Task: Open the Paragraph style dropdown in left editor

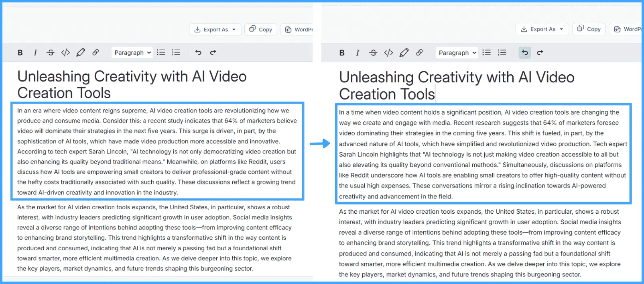Action: click(132, 53)
